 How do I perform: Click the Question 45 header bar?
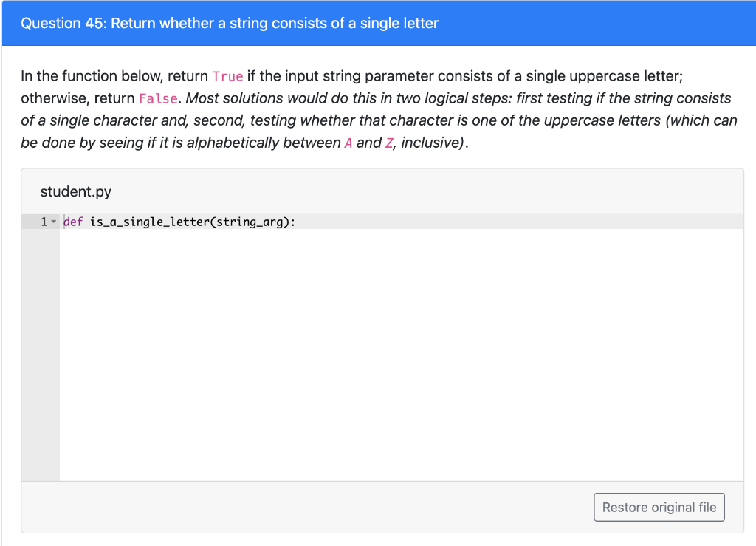pos(378,23)
